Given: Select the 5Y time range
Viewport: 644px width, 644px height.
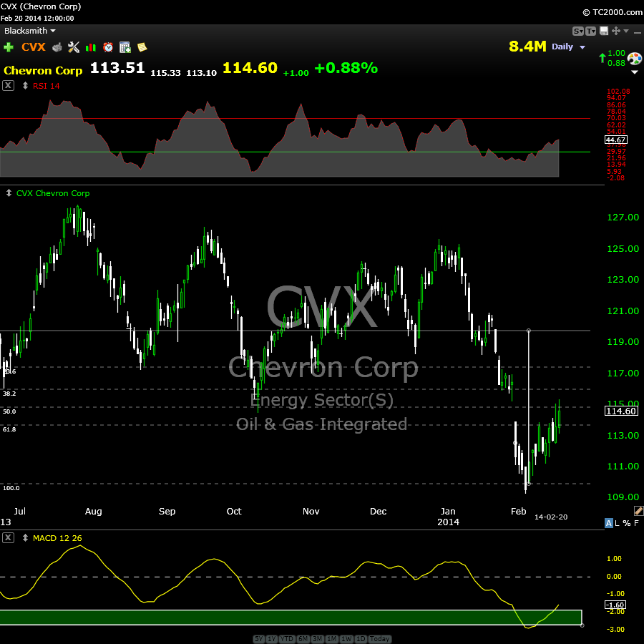Looking at the screenshot, I should (258, 639).
